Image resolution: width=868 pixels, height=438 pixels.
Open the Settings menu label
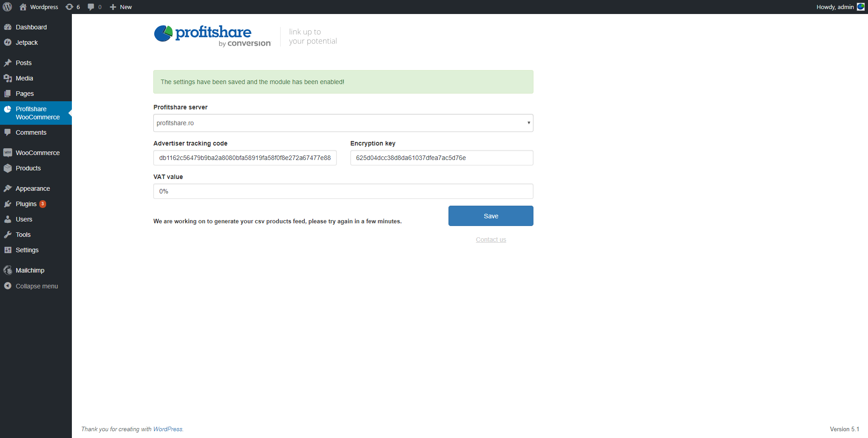(x=27, y=250)
